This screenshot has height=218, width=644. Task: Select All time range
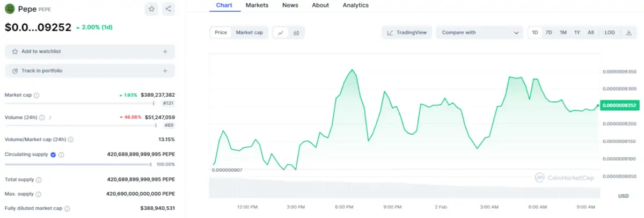coord(590,33)
